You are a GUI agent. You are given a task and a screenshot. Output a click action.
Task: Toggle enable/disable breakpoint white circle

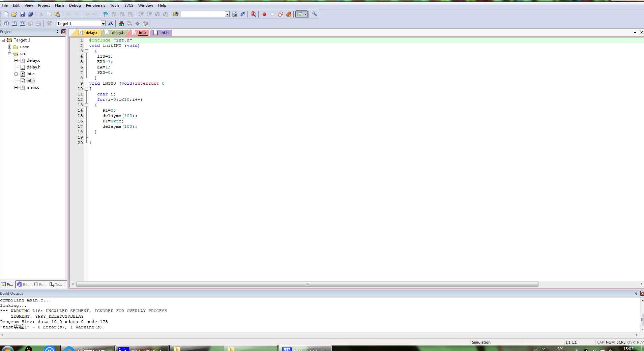click(272, 14)
